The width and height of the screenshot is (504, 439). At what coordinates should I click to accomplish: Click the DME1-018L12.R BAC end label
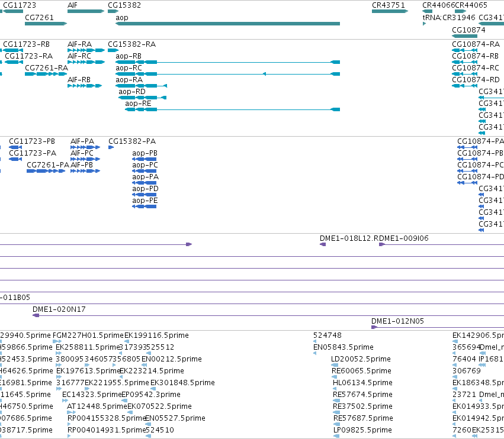click(x=349, y=238)
